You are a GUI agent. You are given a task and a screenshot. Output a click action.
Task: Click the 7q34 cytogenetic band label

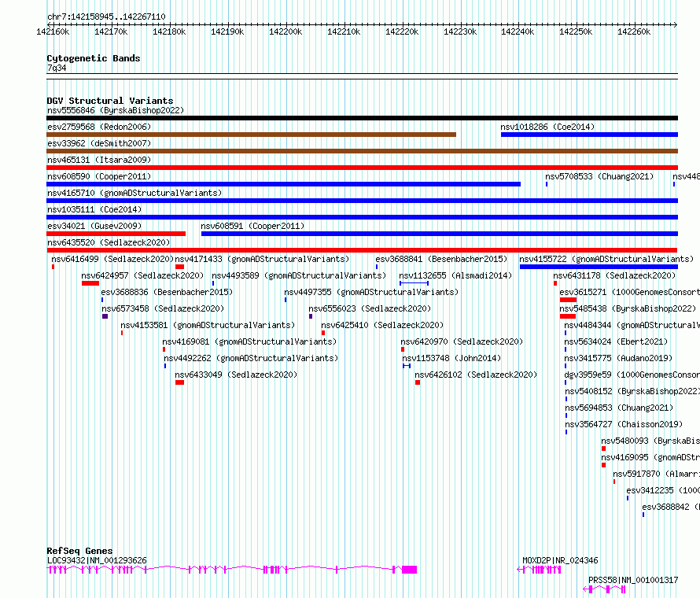coord(57,68)
